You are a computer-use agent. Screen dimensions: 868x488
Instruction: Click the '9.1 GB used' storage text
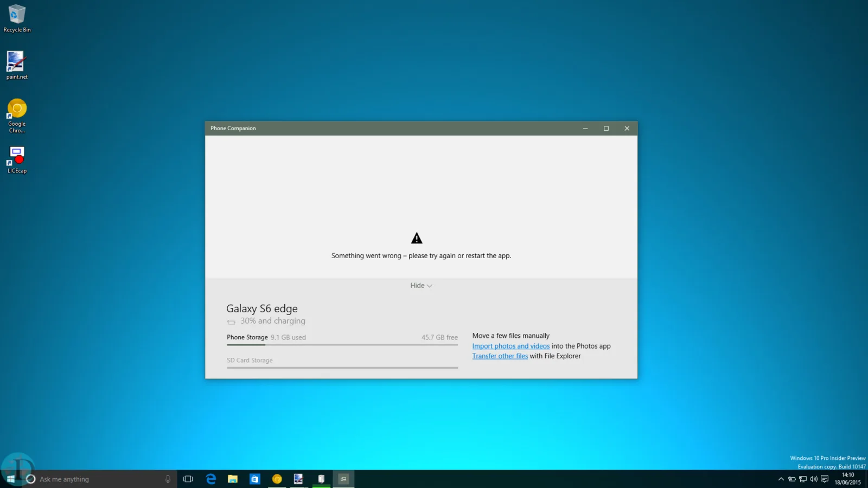click(288, 337)
